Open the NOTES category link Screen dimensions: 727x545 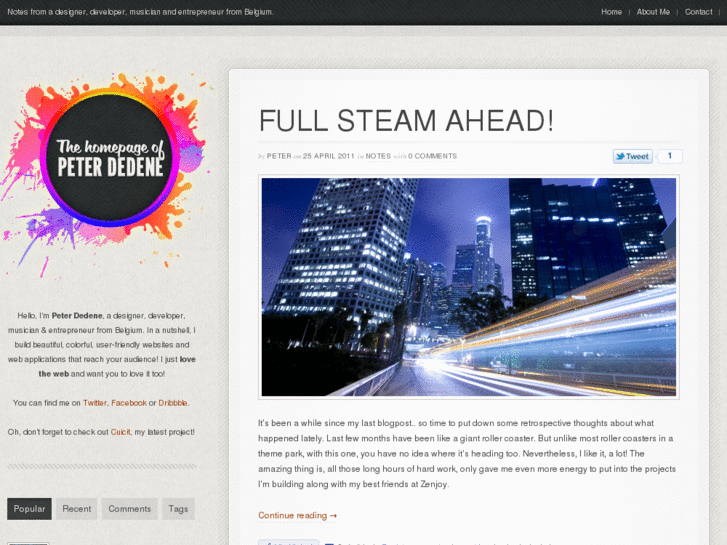pyautogui.click(x=378, y=156)
